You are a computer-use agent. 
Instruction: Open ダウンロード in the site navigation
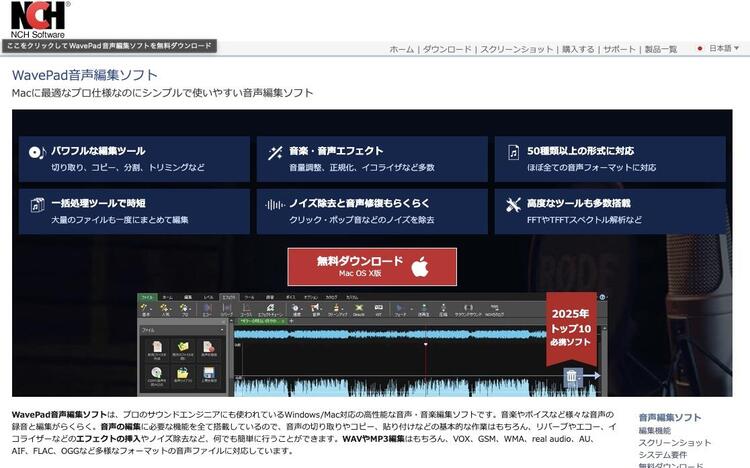(x=447, y=49)
